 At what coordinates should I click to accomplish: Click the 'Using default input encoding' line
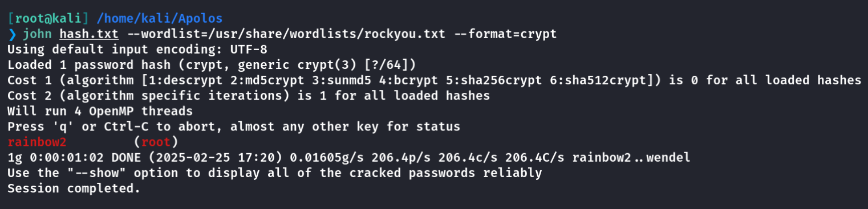137,50
